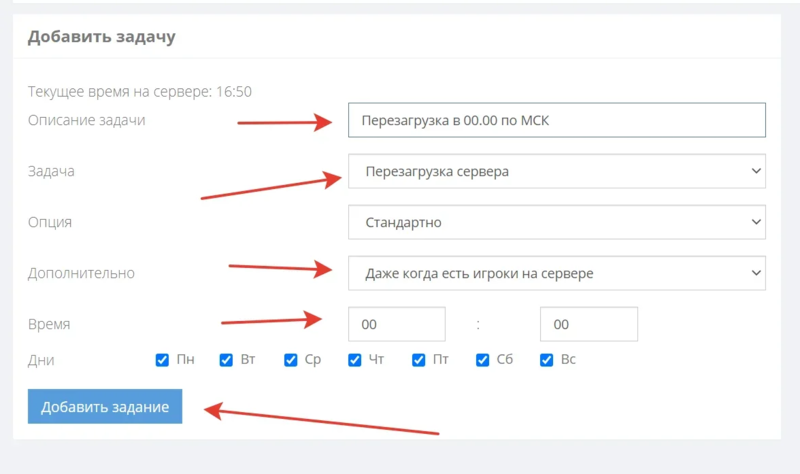The height and width of the screenshot is (474, 800).
Task: Disable the Пт day checkbox
Action: pos(418,360)
